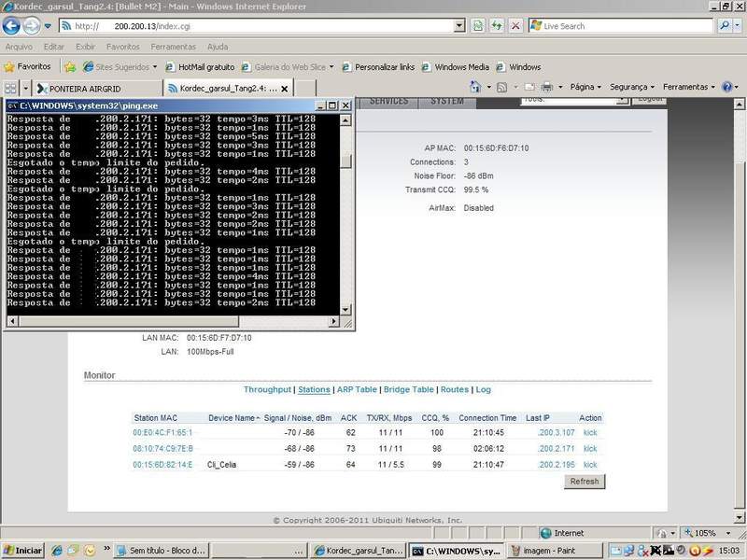Expand the Ferramentas command bar menu

[689, 87]
